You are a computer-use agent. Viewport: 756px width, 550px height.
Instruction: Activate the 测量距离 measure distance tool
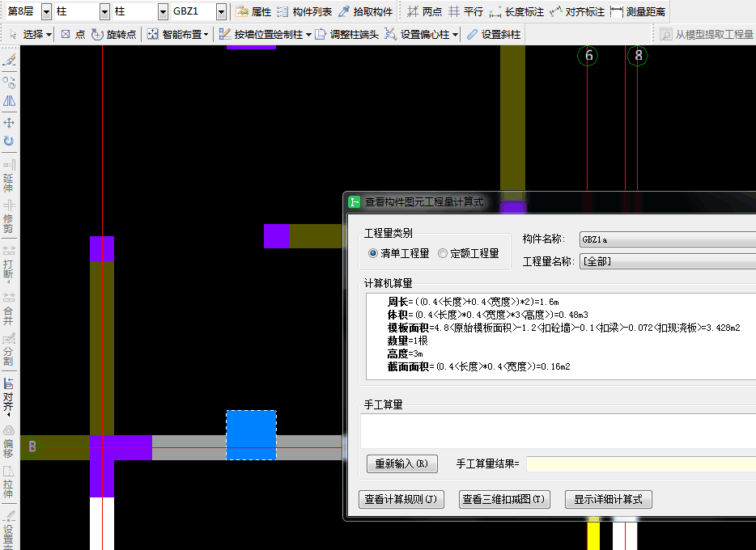point(637,11)
